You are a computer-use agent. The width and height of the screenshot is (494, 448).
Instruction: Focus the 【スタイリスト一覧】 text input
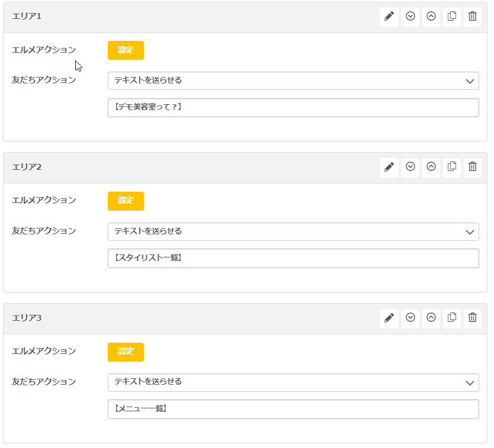pos(293,258)
